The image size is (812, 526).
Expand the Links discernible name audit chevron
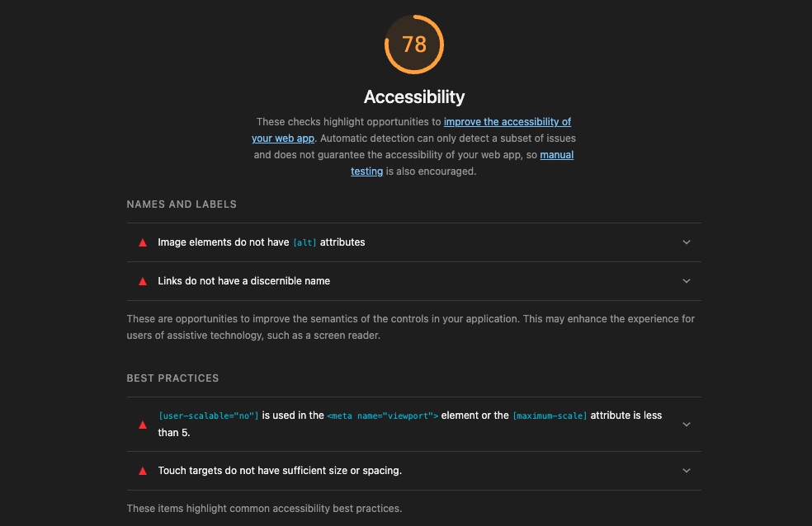(x=687, y=281)
